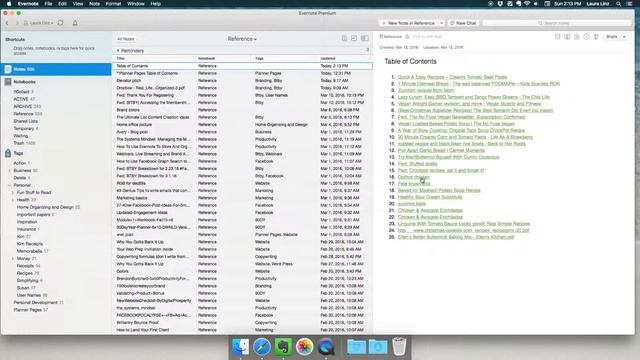Click the presentation mode icon in the note toolbar
Screen dimensions: 640x360
point(567,37)
